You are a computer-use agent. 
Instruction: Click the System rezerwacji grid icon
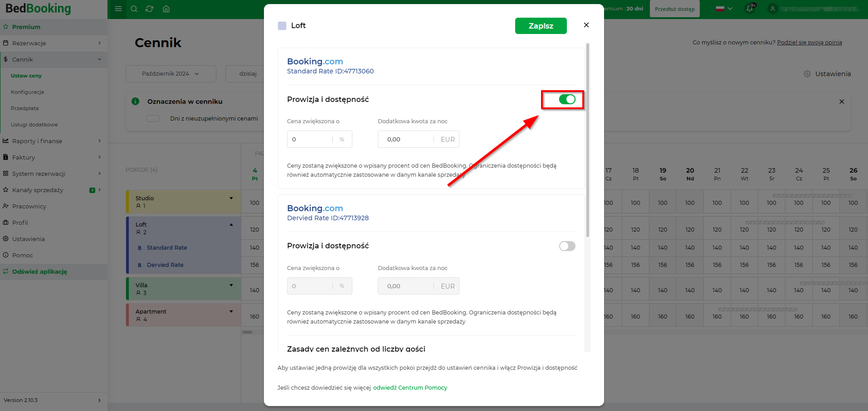pos(5,174)
